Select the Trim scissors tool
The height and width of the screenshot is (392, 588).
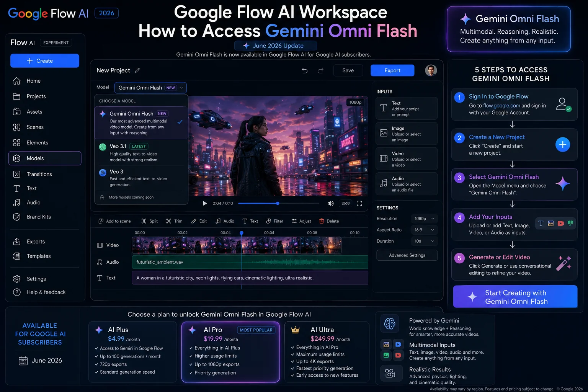174,221
